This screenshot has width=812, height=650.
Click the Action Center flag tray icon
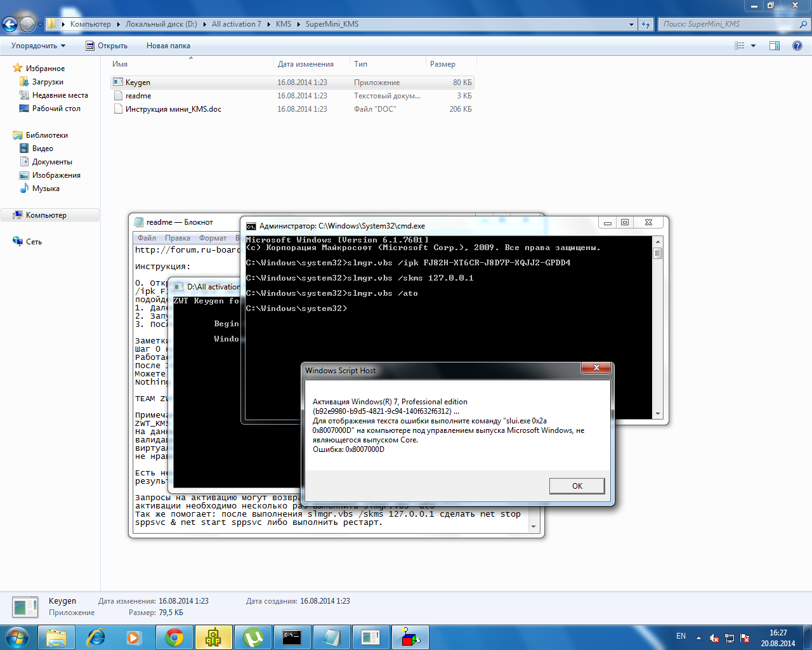[x=745, y=638]
